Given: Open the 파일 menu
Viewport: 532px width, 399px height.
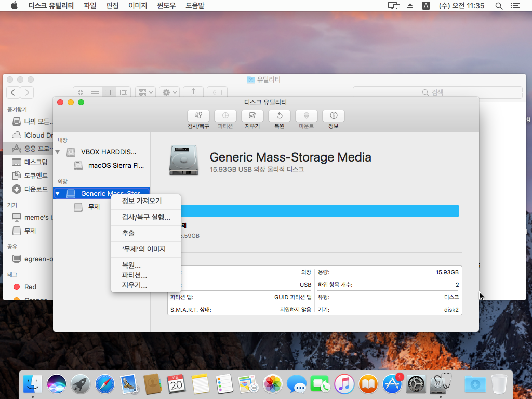Looking at the screenshot, I should 90,5.
